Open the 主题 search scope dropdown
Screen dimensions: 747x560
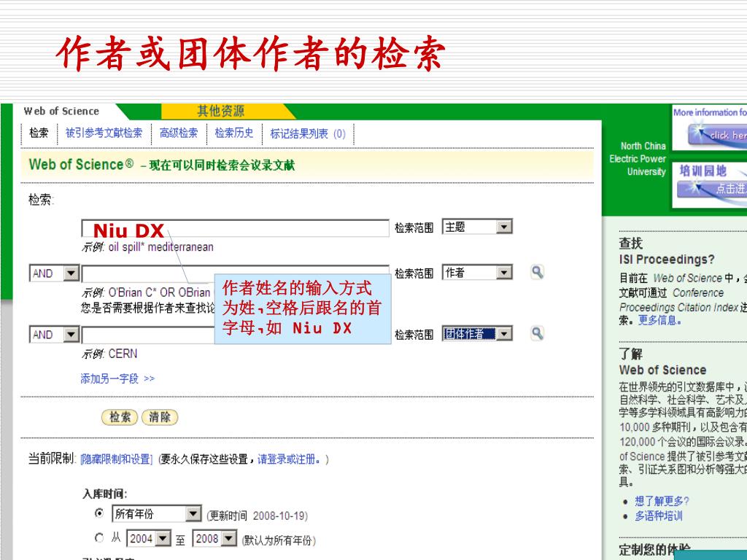click(x=477, y=227)
